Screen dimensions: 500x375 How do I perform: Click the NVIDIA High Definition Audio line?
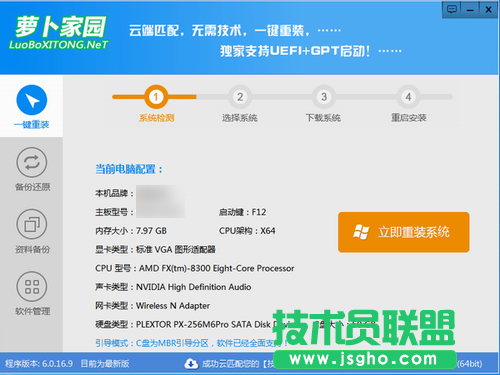(x=173, y=287)
